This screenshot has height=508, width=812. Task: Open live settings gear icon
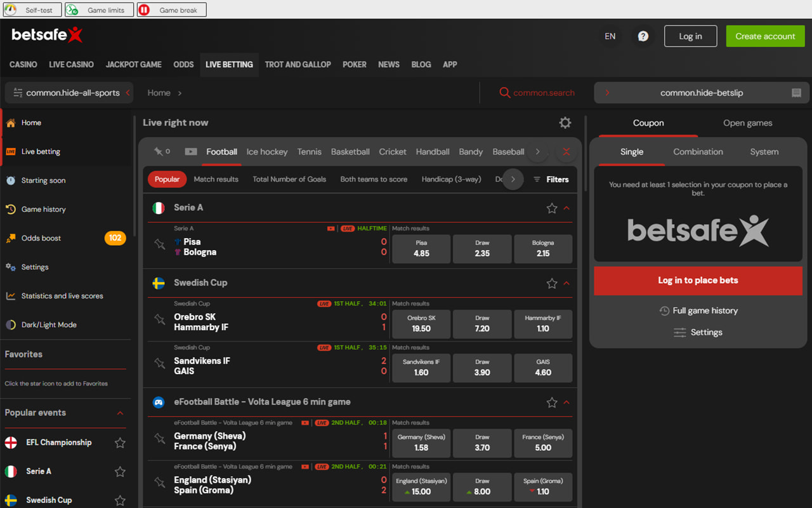(565, 123)
